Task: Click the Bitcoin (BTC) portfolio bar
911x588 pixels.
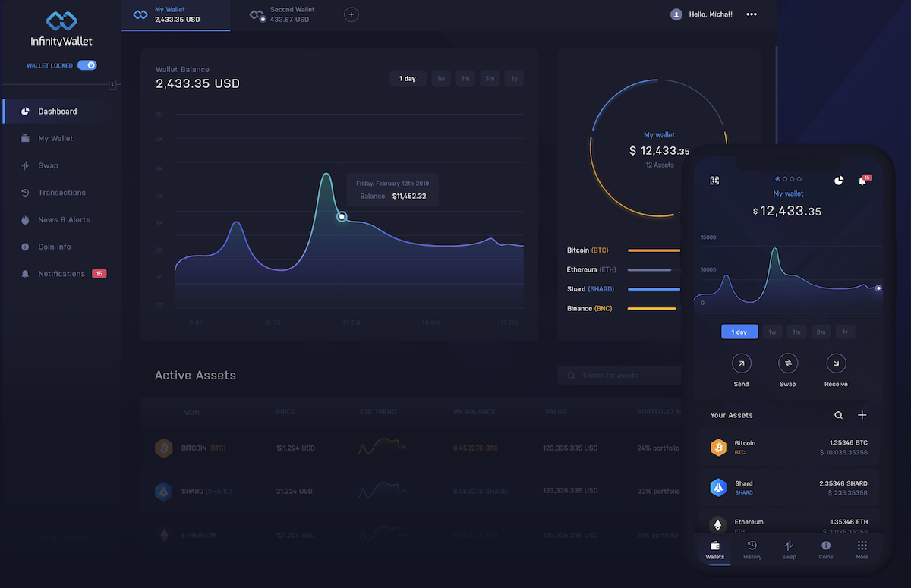Action: pyautogui.click(x=654, y=250)
